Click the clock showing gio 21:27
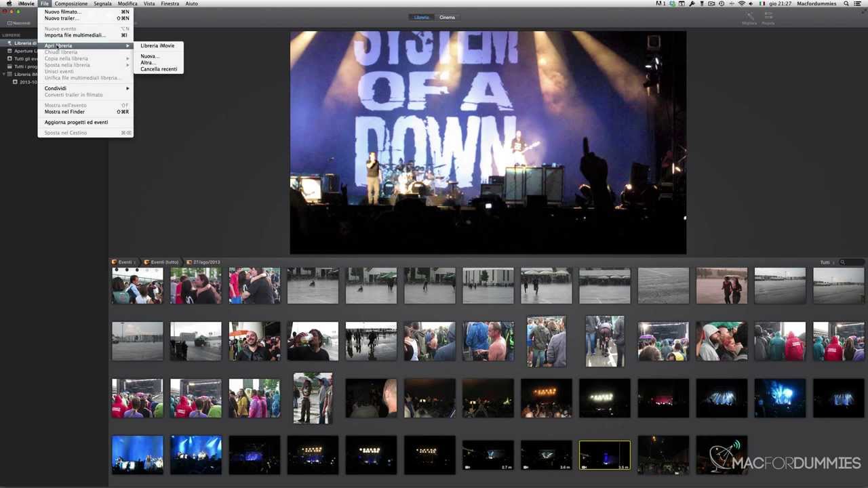 tap(780, 3)
